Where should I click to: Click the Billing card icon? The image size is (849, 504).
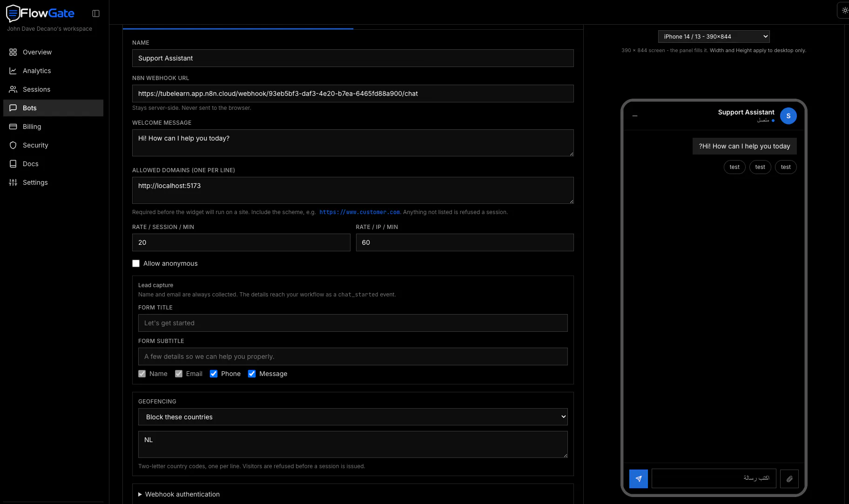13,127
